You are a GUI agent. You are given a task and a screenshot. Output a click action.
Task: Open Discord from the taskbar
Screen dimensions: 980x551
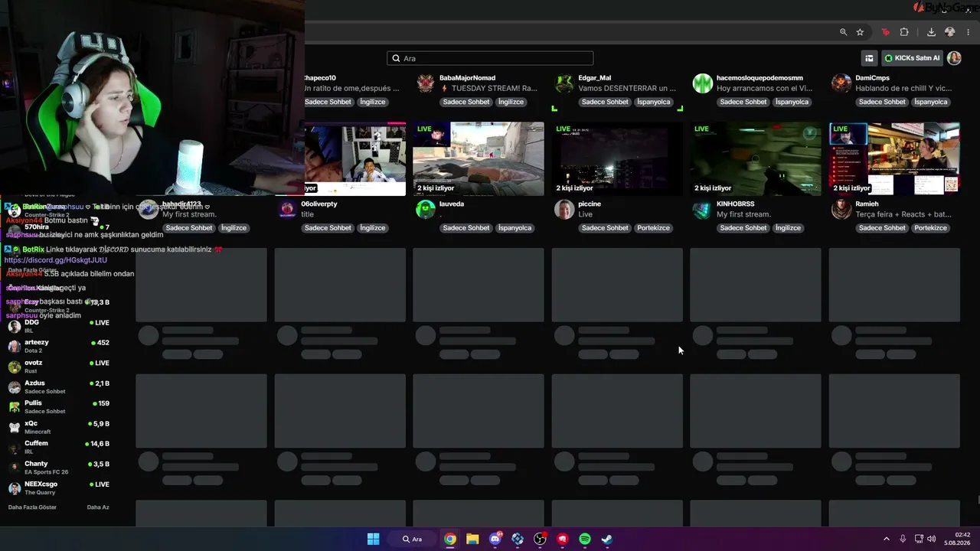pyautogui.click(x=495, y=539)
